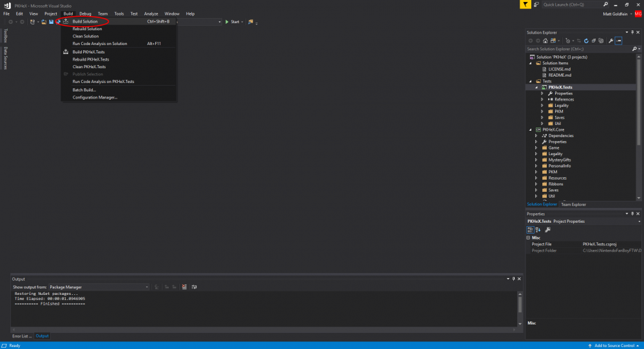Expand the Legality folder under PKHeX.Tests
Viewport: 644px width, 349px height.
click(542, 106)
